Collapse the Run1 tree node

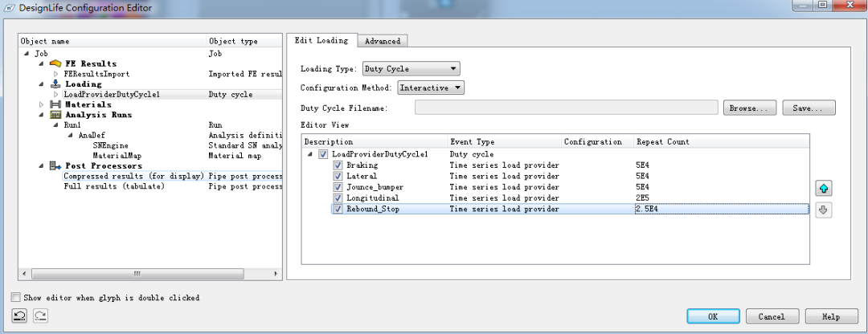coord(56,125)
